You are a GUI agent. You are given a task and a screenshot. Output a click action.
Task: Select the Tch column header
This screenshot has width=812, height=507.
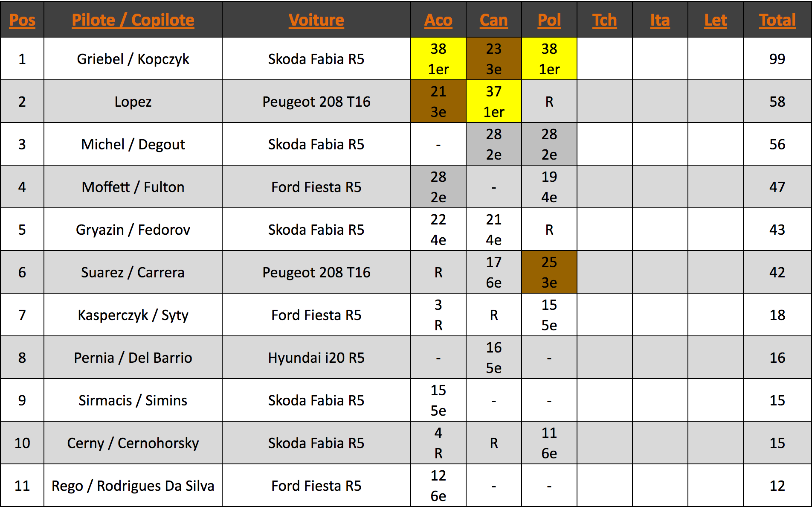tap(605, 20)
